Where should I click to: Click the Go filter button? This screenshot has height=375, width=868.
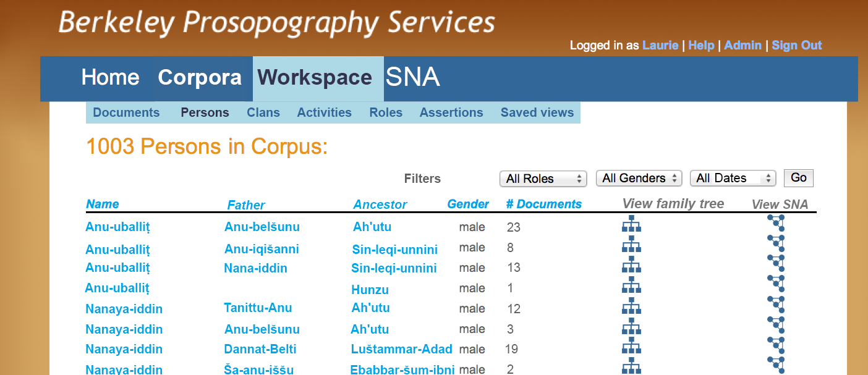(799, 178)
